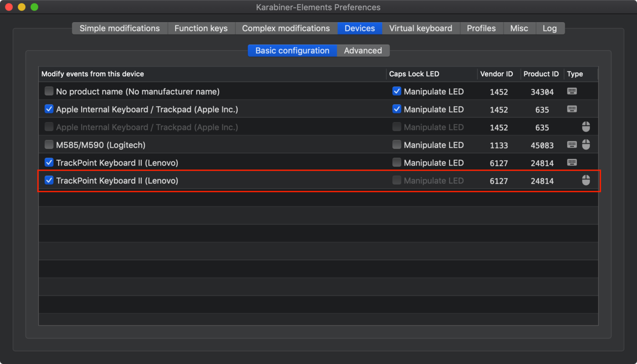This screenshot has width=637, height=364.
Task: Tick the M585/M590 (Logitech) device checkbox
Action: tap(49, 145)
